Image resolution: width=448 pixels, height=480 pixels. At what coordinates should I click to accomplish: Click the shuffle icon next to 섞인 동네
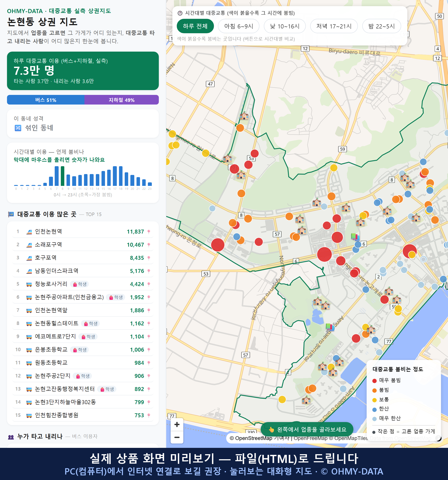tap(18, 128)
